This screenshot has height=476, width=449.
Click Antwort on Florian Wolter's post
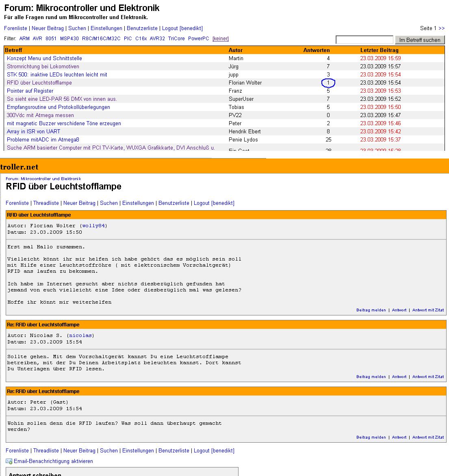pyautogui.click(x=399, y=310)
